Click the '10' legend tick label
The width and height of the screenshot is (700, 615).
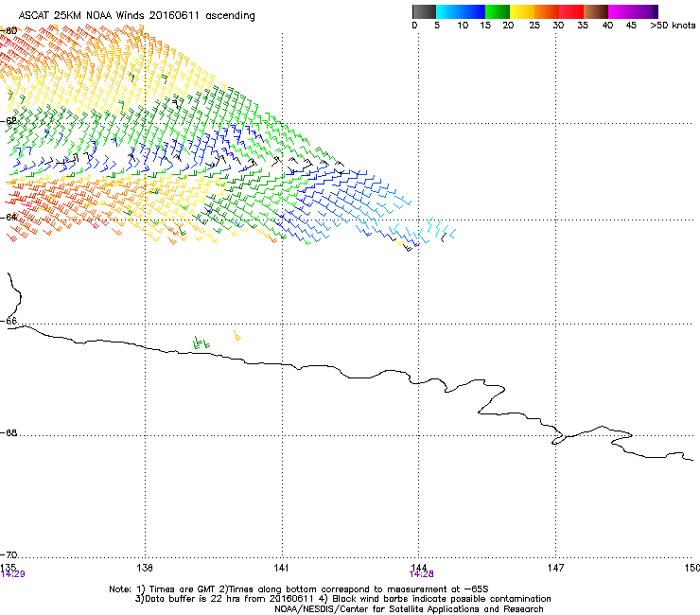pyautogui.click(x=463, y=26)
